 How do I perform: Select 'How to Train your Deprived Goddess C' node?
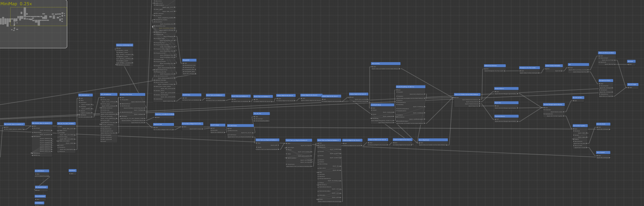tap(329, 140)
